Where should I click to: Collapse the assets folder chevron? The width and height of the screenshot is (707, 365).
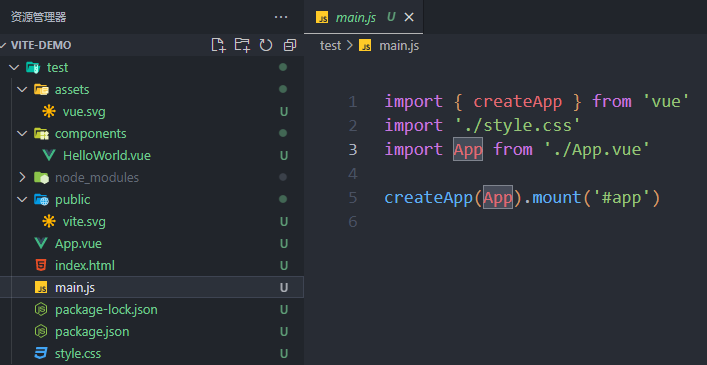pos(22,90)
